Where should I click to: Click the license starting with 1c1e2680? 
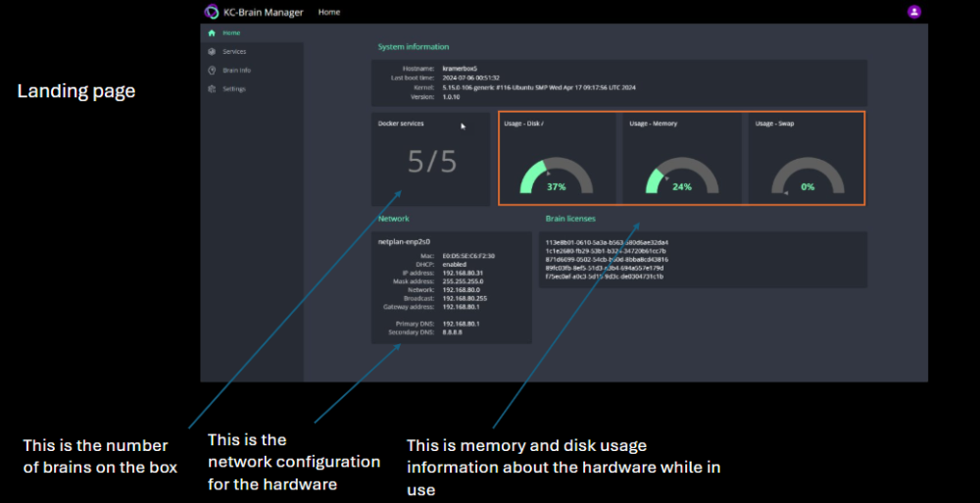click(x=606, y=251)
